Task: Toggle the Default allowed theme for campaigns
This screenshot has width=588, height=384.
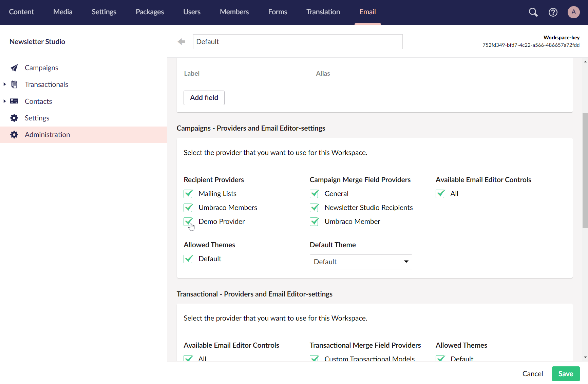Action: (188, 259)
